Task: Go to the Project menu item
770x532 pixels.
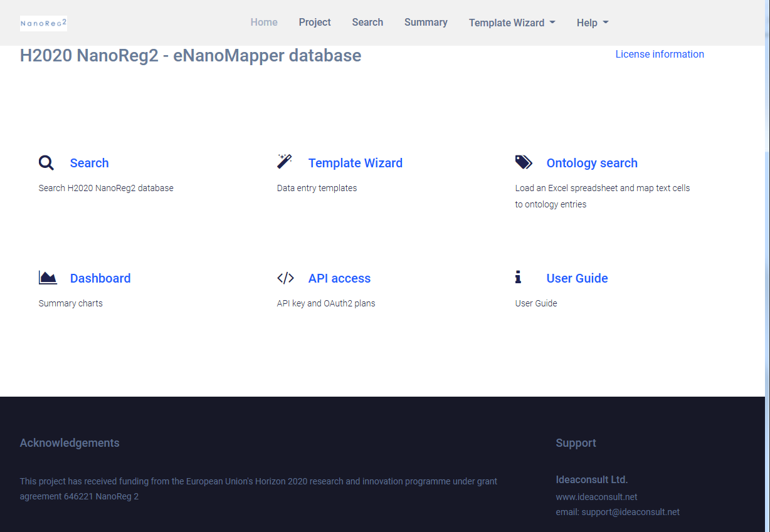Action: pyautogui.click(x=315, y=23)
